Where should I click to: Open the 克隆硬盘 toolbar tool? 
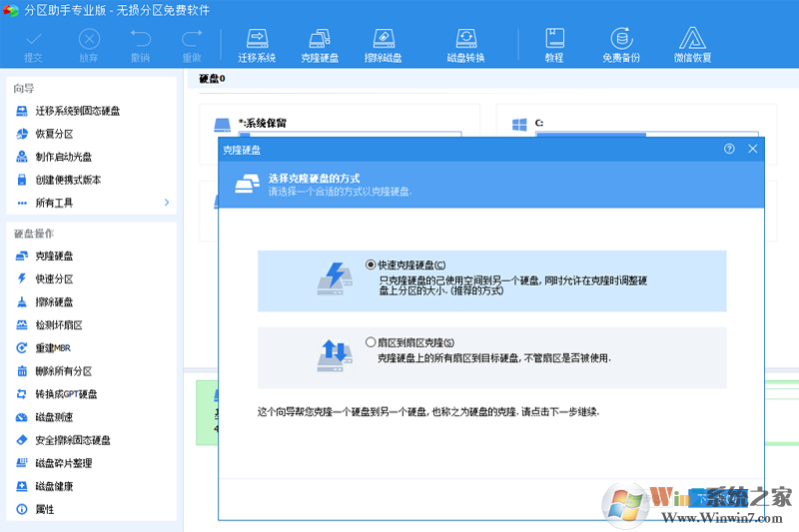pos(320,46)
